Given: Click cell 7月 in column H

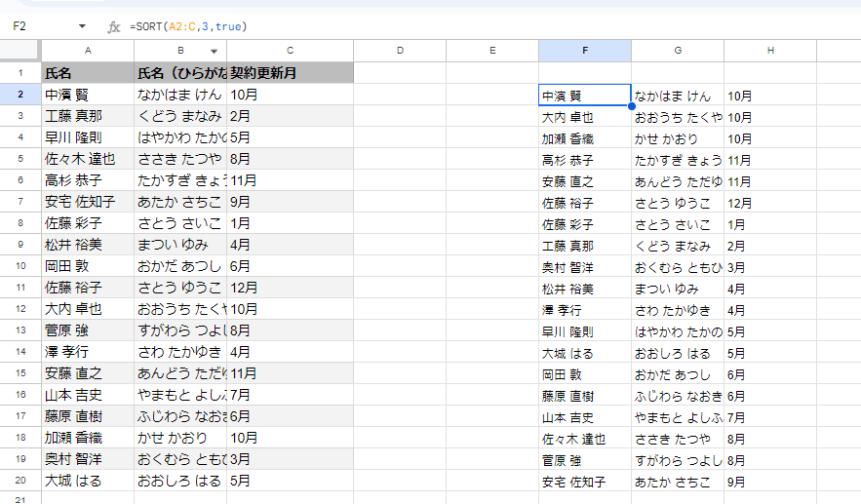Looking at the screenshot, I should tap(770, 417).
